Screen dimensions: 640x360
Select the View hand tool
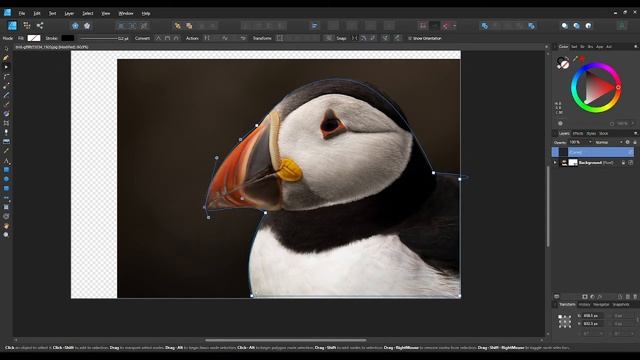coord(6,226)
